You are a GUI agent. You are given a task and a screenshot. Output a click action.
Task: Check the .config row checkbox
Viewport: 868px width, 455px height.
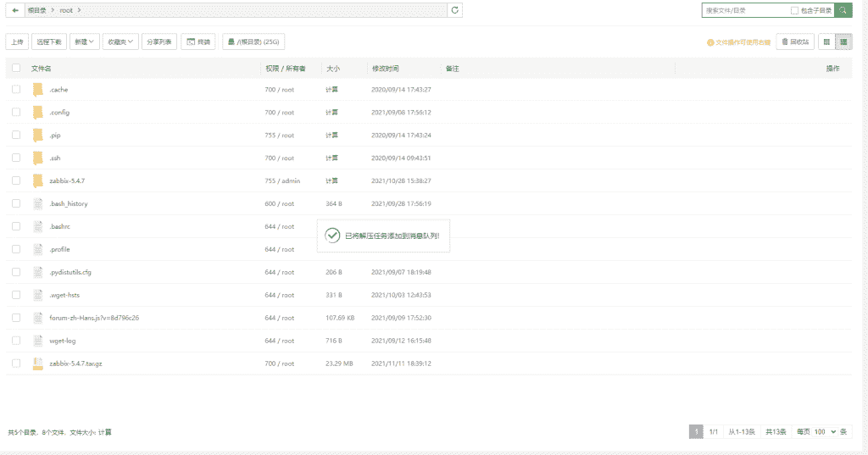(x=16, y=112)
